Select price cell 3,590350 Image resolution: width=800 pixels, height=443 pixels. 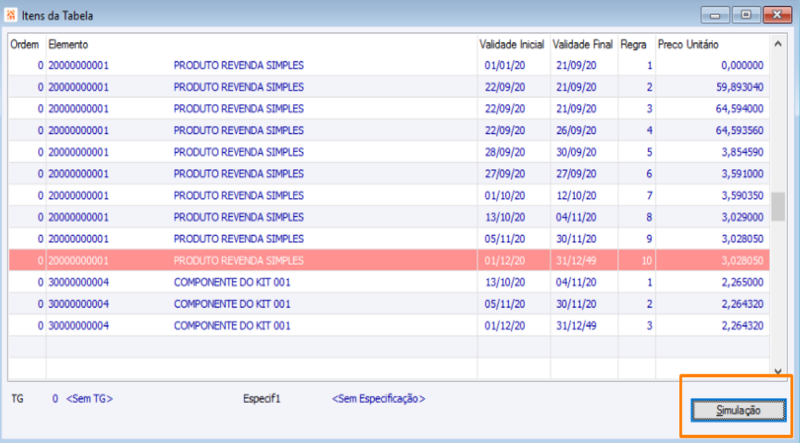pyautogui.click(x=742, y=195)
